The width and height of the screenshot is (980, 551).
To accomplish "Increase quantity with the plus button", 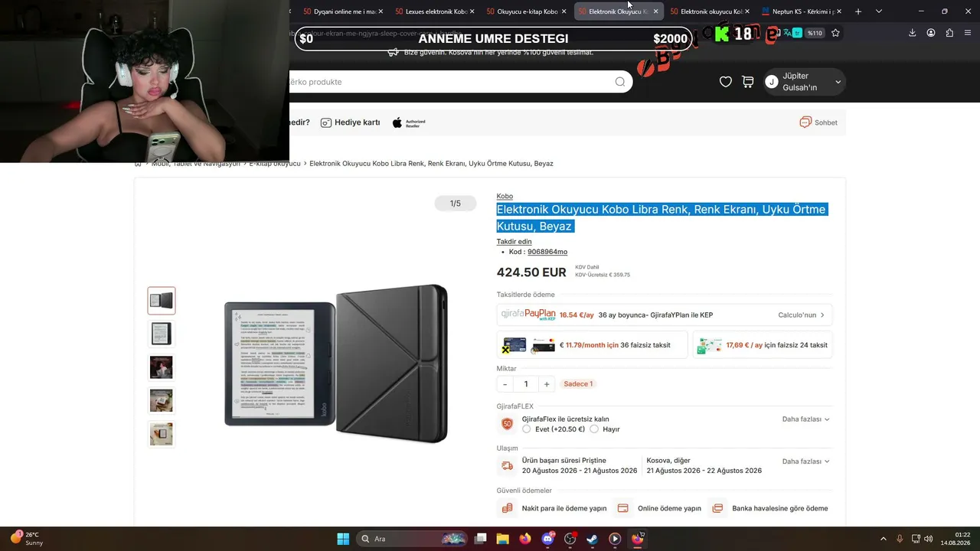I will pyautogui.click(x=547, y=384).
